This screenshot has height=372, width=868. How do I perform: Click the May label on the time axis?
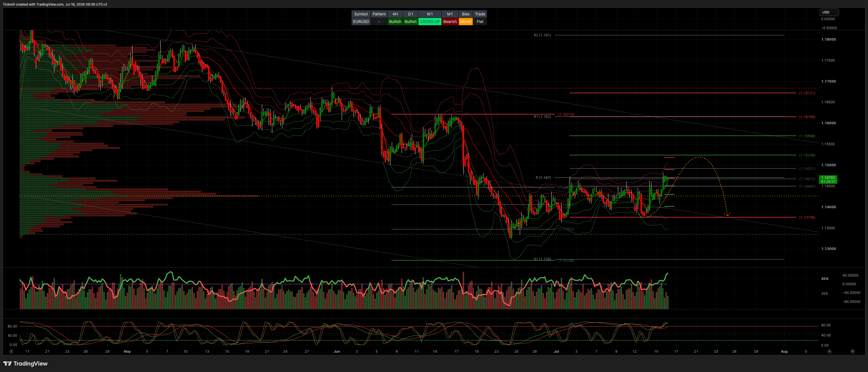127,352
